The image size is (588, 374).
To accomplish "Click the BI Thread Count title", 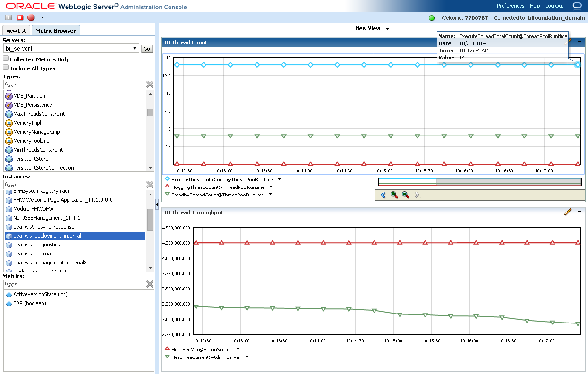I will 186,42.
